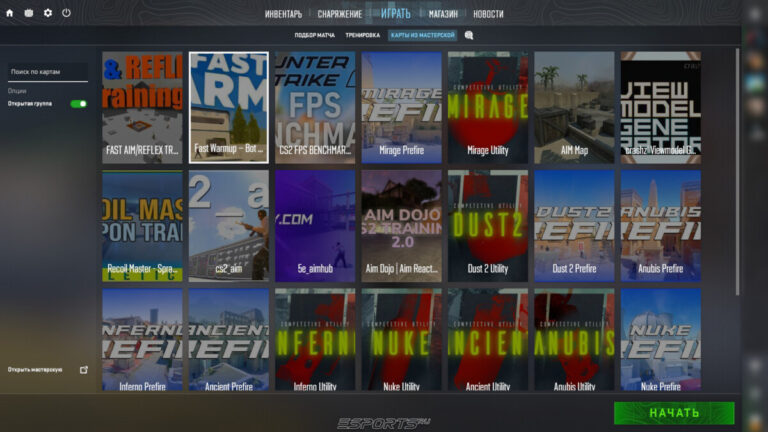Select Ancient Prefire map

point(229,339)
